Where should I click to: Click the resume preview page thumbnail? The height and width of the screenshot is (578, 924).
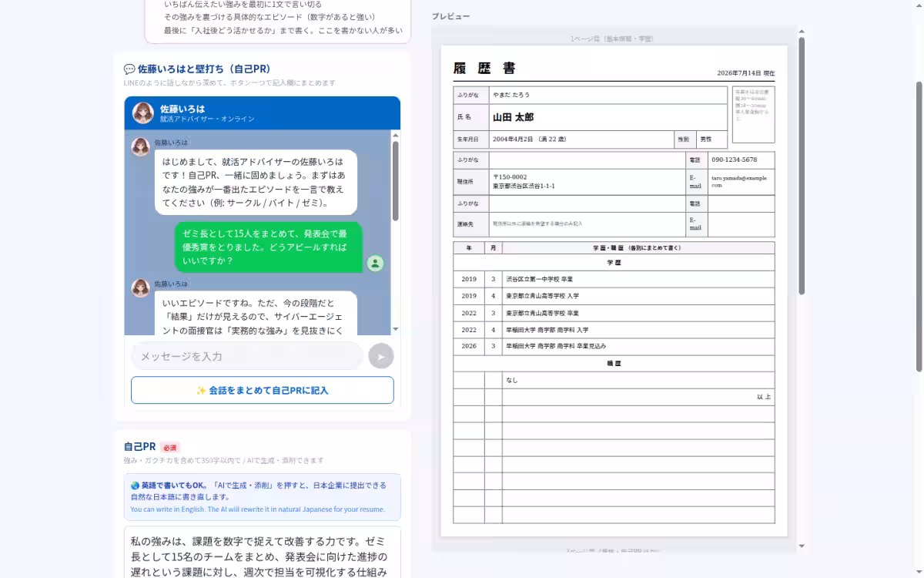pyautogui.click(x=614, y=291)
